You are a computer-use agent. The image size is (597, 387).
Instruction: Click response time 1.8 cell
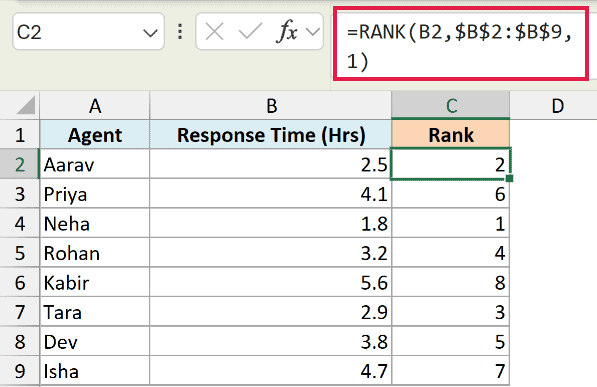pyautogui.click(x=271, y=223)
